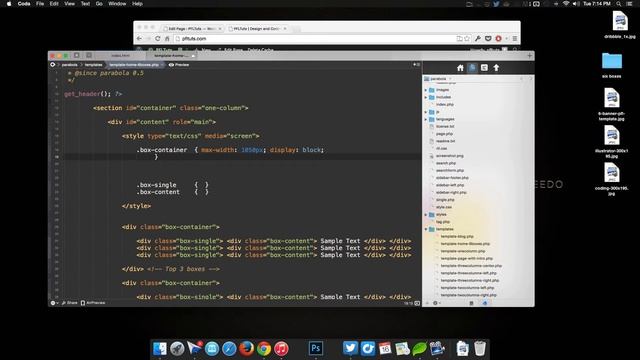Expand the js folder

tap(426, 112)
